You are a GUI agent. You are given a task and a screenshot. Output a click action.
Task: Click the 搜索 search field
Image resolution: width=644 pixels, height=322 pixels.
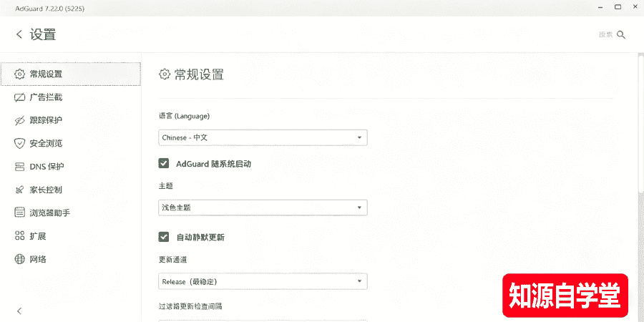[x=606, y=35]
